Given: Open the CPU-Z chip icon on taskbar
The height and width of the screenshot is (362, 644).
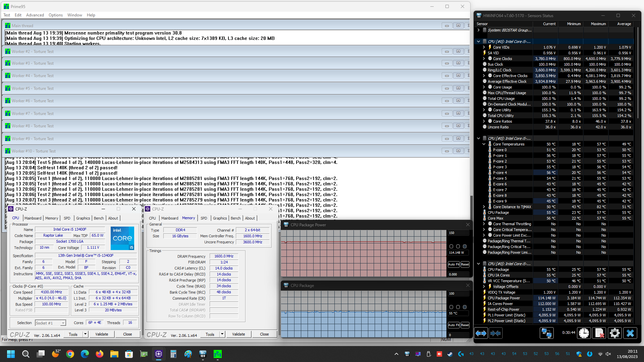Looking at the screenshot, I should coord(159,354).
